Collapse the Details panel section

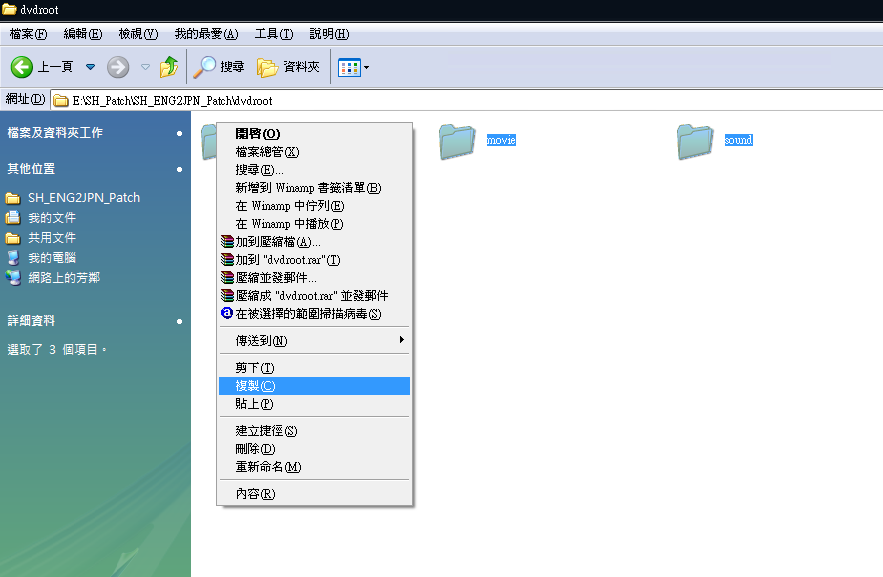pos(179,321)
